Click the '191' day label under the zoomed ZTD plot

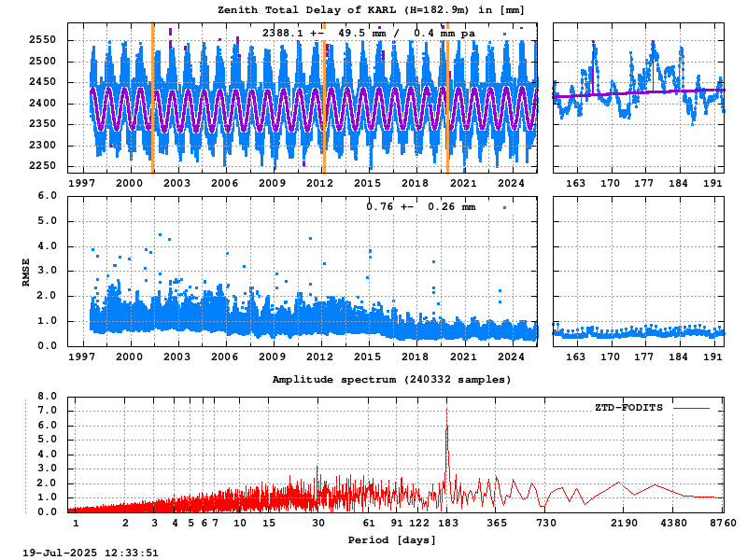click(x=712, y=183)
